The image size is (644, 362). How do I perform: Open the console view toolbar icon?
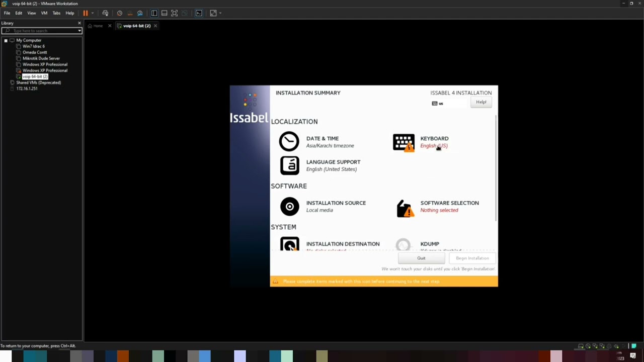click(x=199, y=13)
